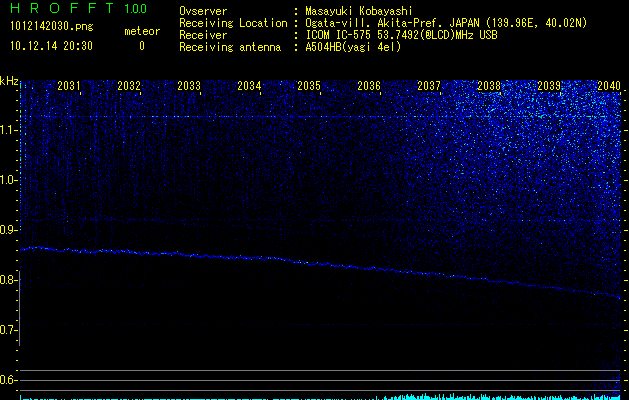Click the 1.1 frequency axis label
629x400 pixels.
click(9, 130)
